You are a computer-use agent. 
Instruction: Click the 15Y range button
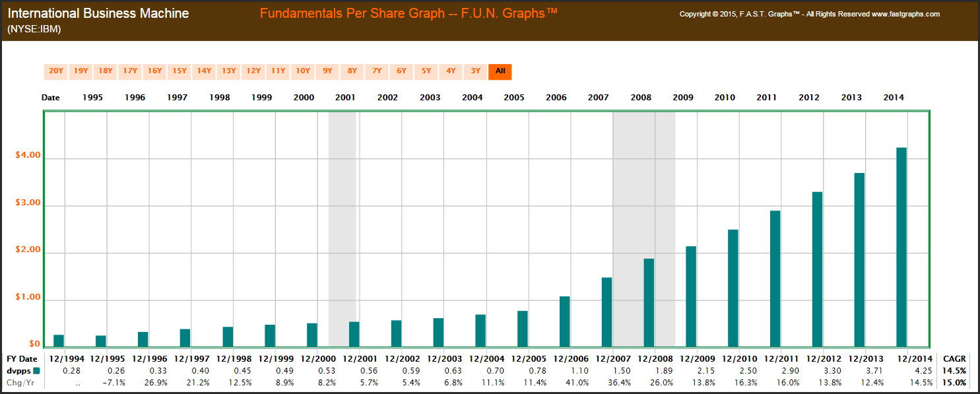point(180,71)
